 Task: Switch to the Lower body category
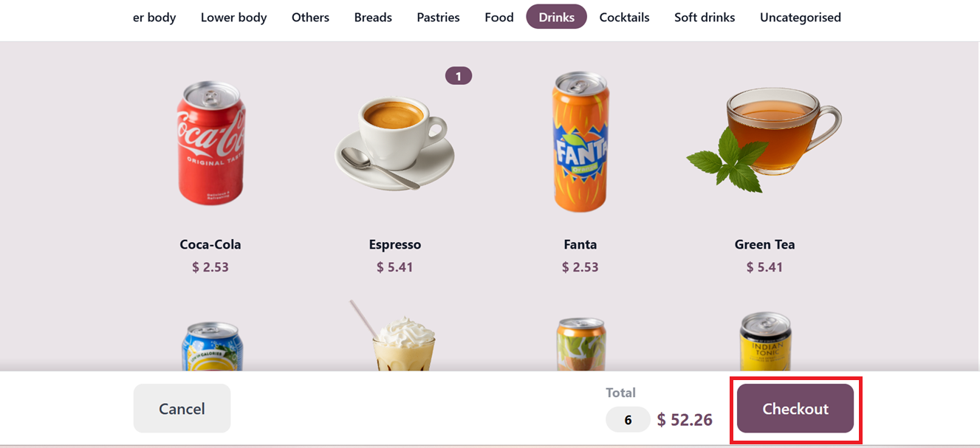click(233, 17)
